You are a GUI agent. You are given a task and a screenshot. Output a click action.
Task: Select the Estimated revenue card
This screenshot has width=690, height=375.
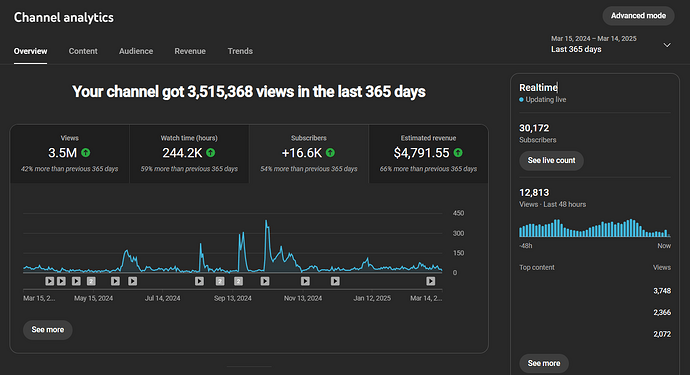click(428, 154)
